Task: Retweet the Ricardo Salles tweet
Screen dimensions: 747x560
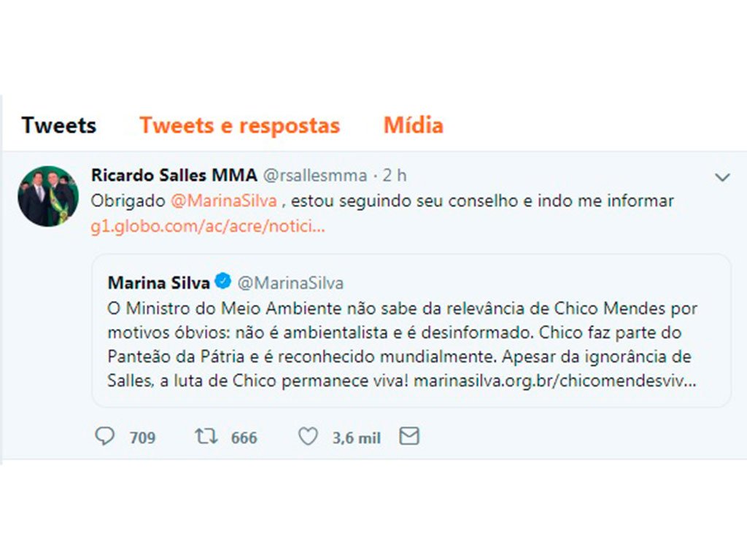Action: tap(206, 436)
